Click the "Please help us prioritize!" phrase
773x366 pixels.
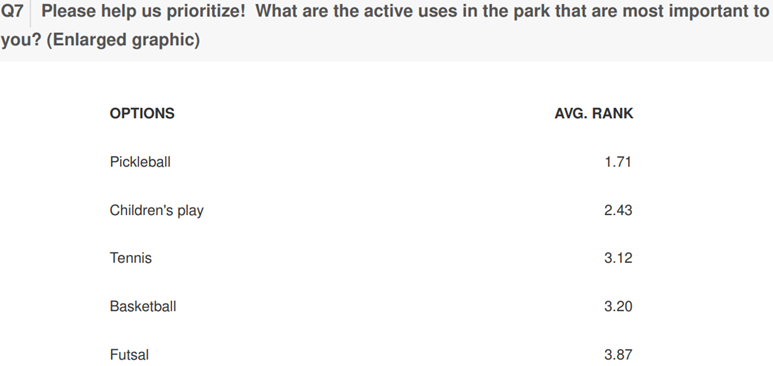click(143, 11)
